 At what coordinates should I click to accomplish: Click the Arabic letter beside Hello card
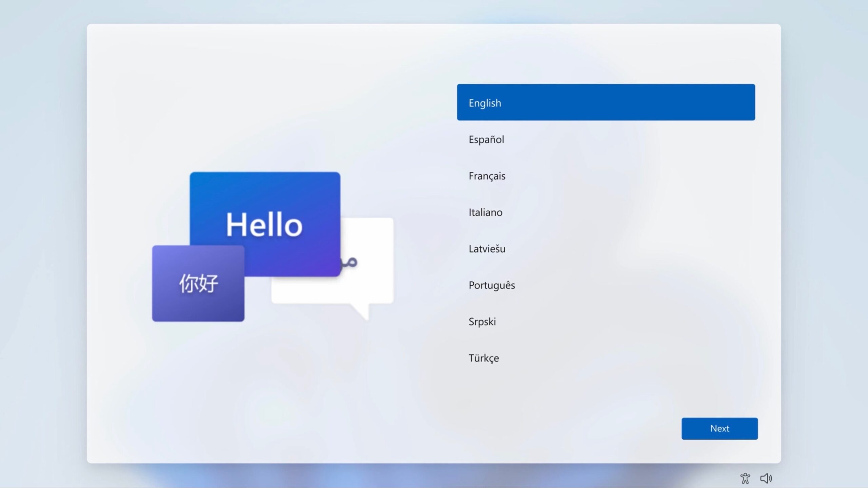click(351, 262)
